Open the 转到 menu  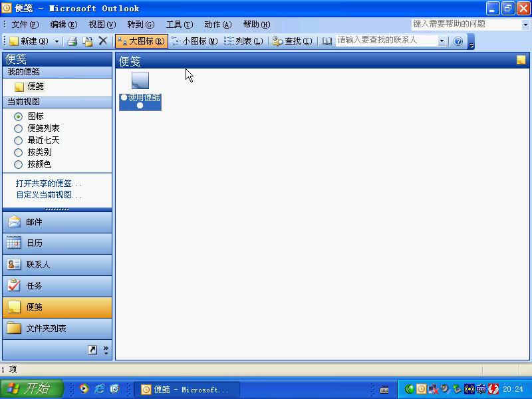pyautogui.click(x=141, y=25)
